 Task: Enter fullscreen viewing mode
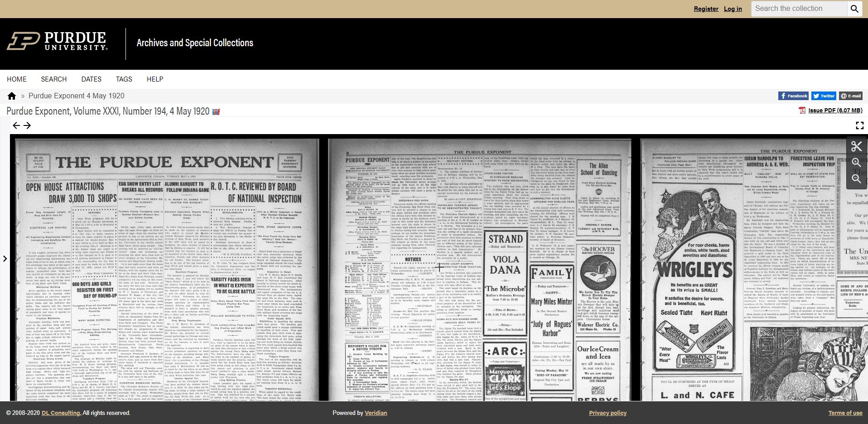coord(859,125)
